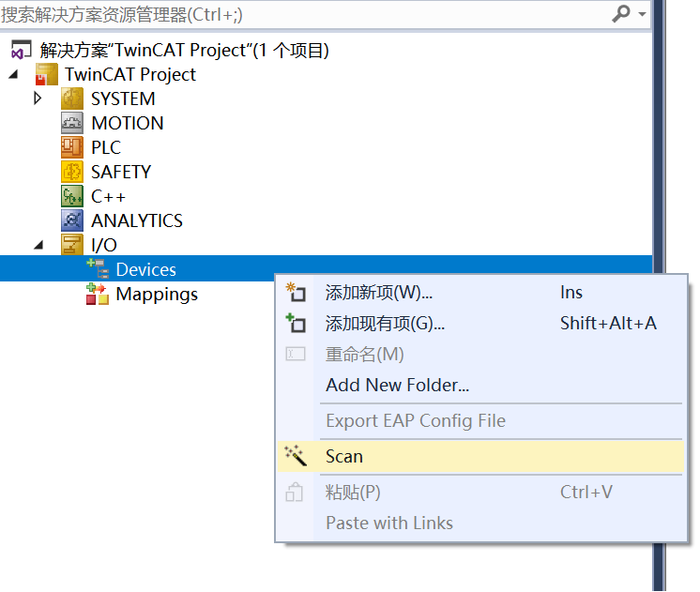The height and width of the screenshot is (592, 700).
Task: Select the SAFETY tree label
Action: click(x=121, y=172)
